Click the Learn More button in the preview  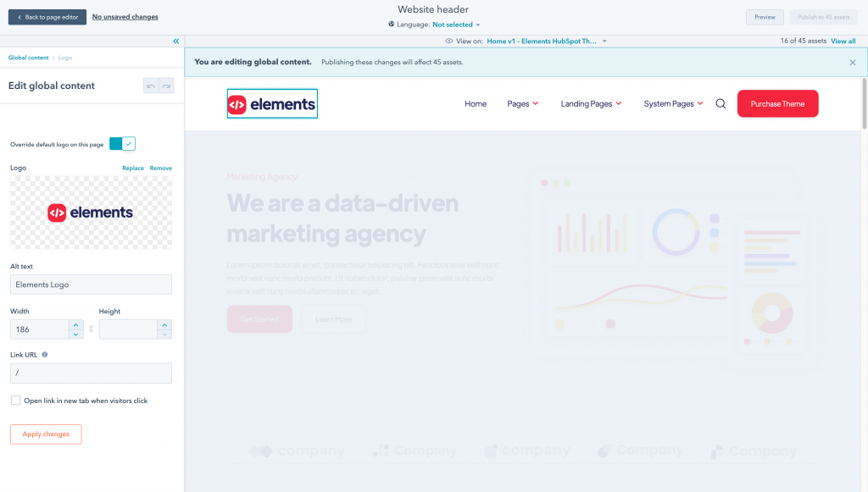pyautogui.click(x=334, y=319)
